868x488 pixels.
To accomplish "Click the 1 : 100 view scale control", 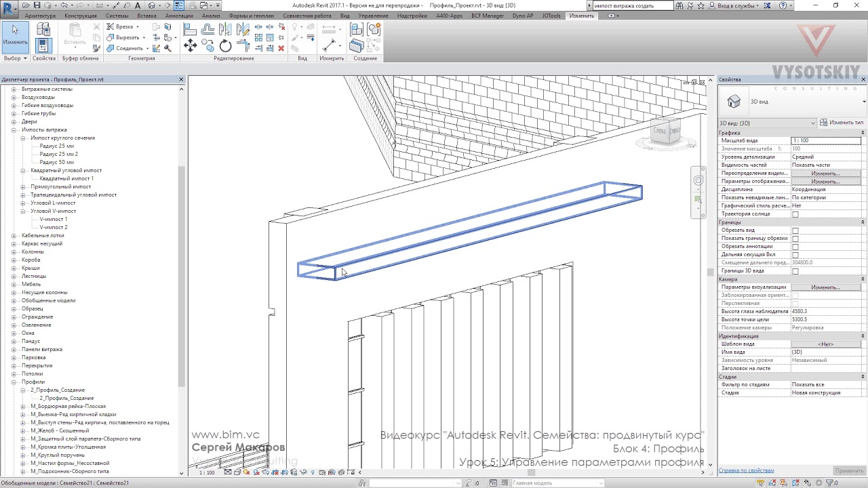I will (208, 472).
